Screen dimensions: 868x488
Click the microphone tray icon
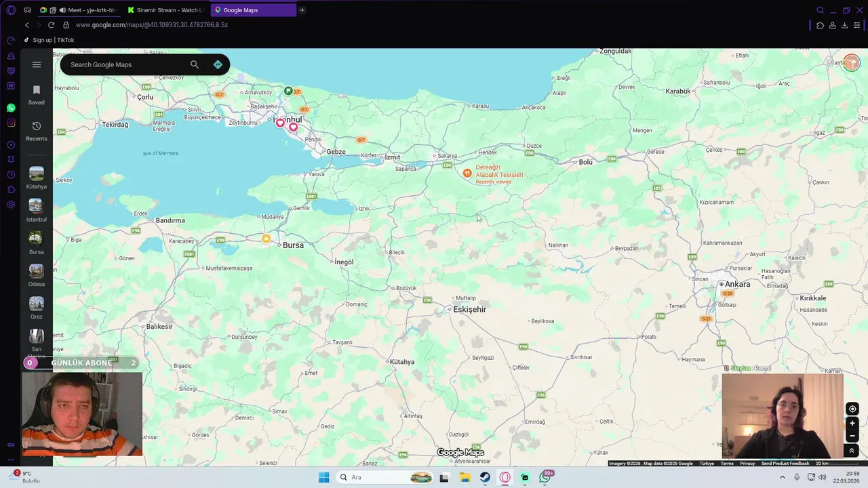(x=797, y=477)
